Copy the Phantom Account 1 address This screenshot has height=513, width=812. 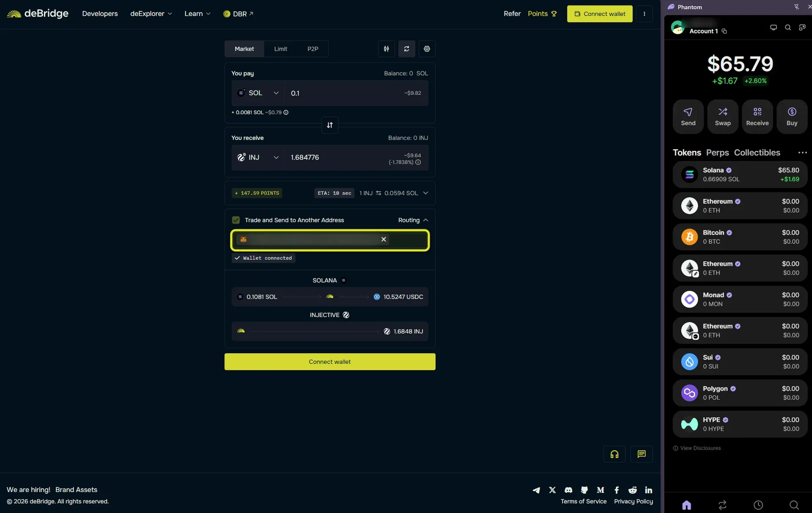(x=724, y=31)
